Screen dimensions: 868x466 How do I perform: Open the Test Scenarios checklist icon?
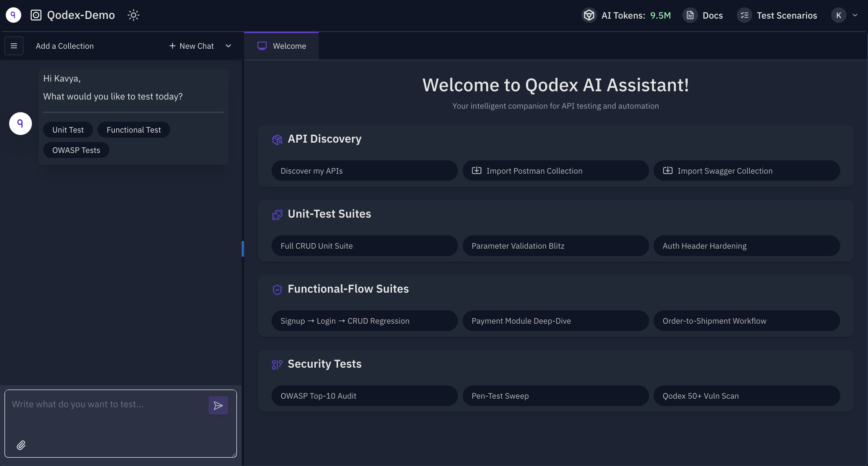point(744,15)
